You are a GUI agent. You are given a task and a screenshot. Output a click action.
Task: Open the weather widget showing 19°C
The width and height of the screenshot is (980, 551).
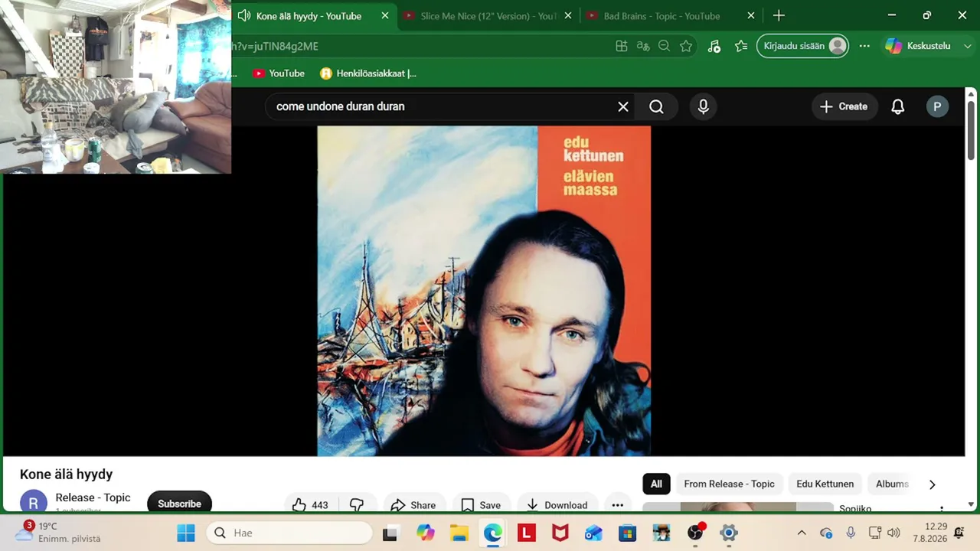pos(58,532)
